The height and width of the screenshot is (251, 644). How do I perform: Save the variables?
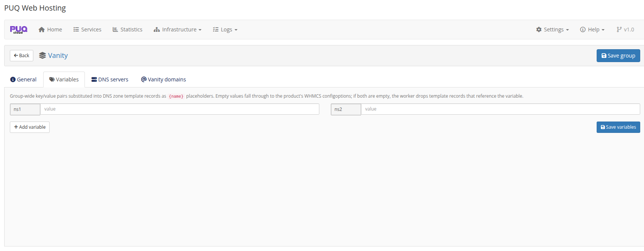[618, 127]
